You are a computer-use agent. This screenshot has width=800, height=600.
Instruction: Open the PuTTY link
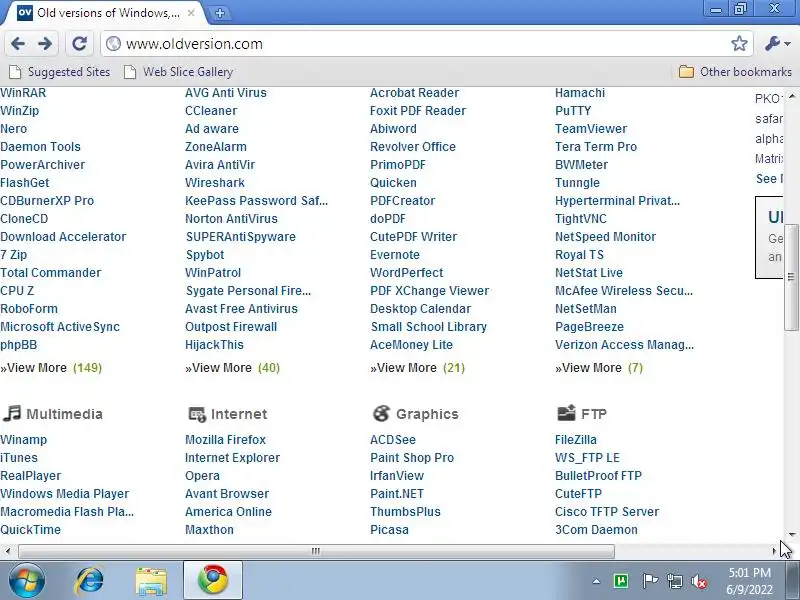[x=573, y=111]
